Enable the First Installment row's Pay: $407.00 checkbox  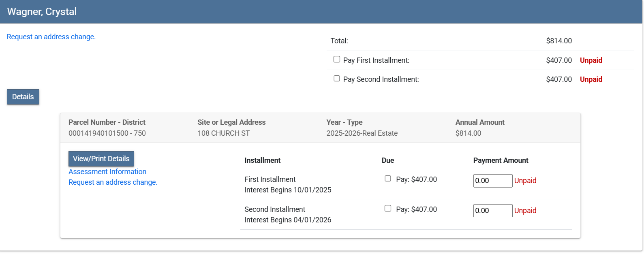tap(388, 179)
